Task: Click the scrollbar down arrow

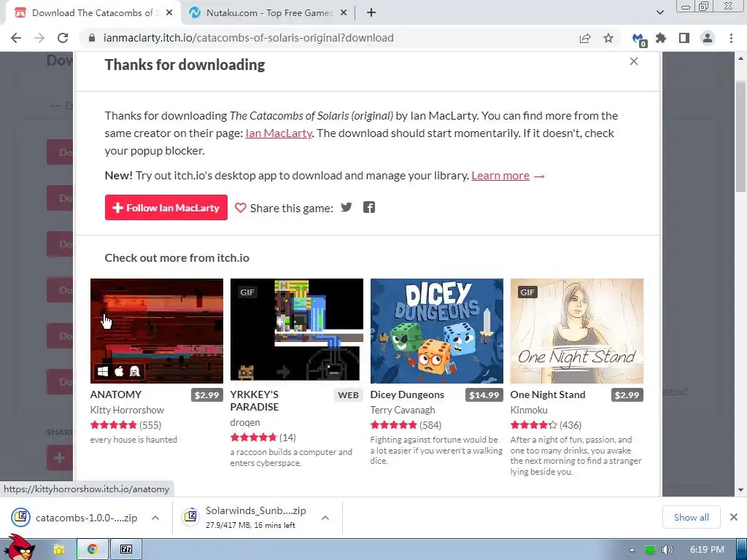Action: pyautogui.click(x=741, y=490)
